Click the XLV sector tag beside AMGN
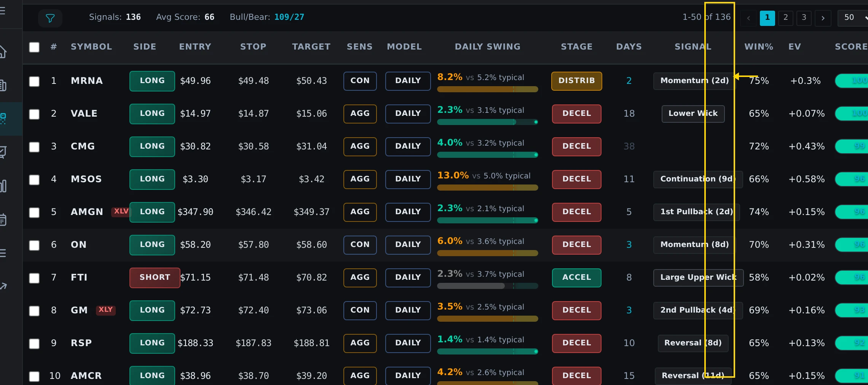Image resolution: width=868 pixels, height=385 pixels. click(x=121, y=211)
